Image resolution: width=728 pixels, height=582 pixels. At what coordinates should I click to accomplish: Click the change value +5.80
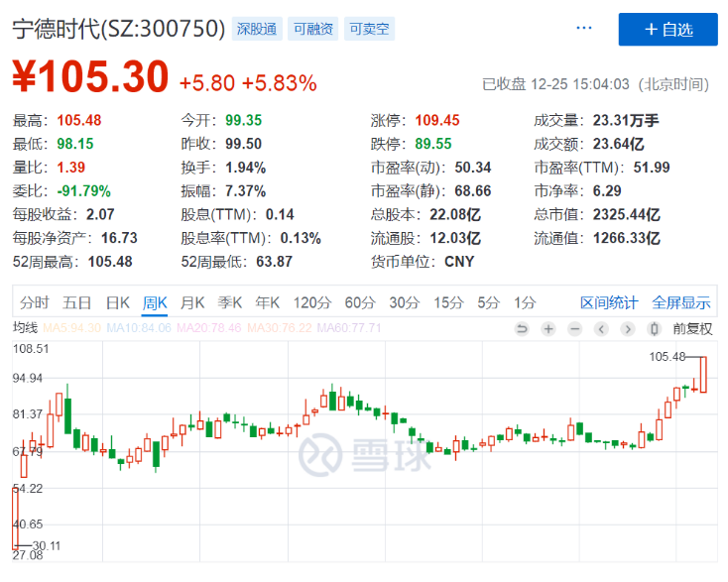point(207,83)
